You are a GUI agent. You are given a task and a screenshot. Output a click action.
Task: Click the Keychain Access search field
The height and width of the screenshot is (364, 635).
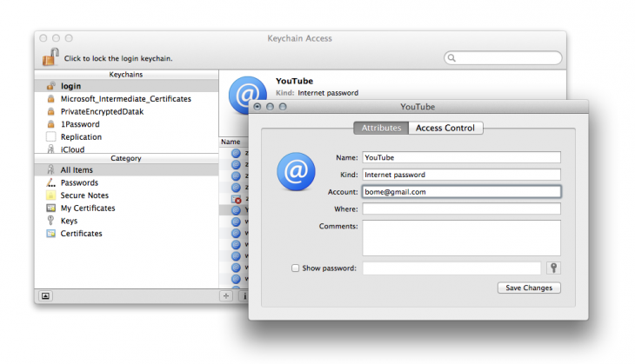503,58
